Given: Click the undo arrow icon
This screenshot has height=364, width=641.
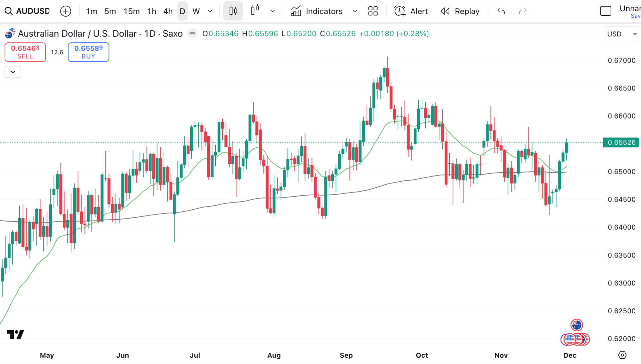Looking at the screenshot, I should click(x=501, y=11).
